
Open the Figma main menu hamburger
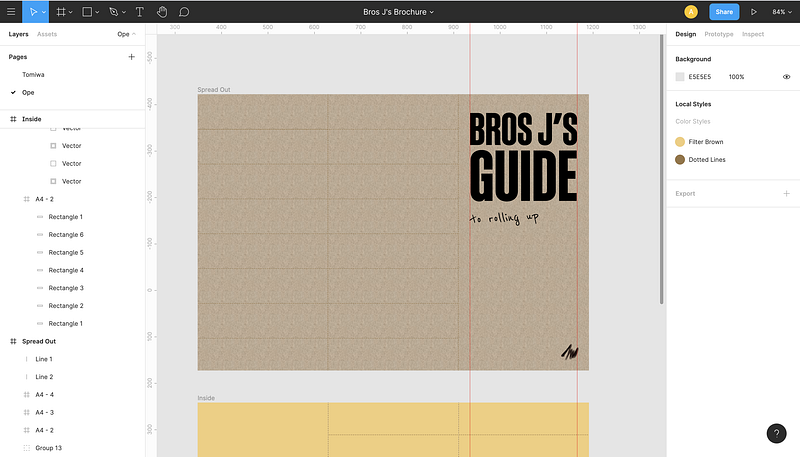click(x=10, y=12)
